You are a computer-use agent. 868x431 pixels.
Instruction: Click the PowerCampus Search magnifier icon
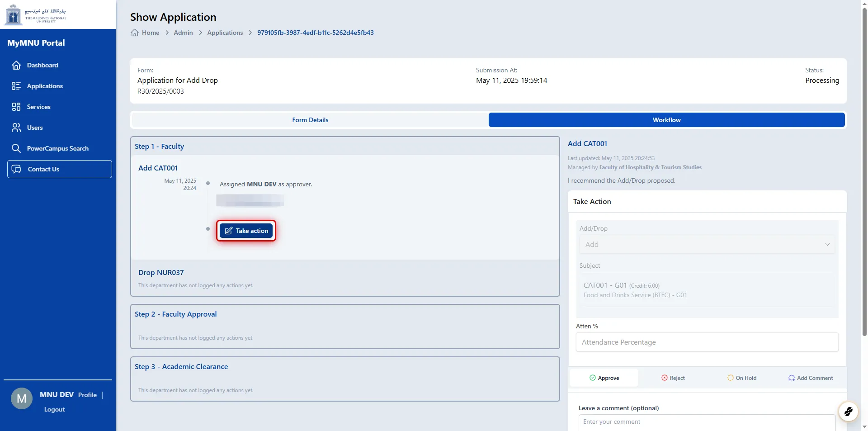(x=16, y=148)
